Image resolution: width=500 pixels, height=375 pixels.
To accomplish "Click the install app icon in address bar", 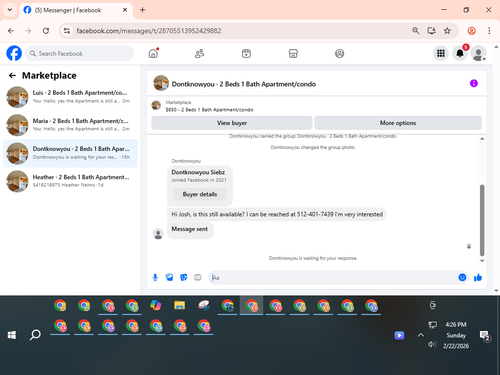I will tap(432, 31).
